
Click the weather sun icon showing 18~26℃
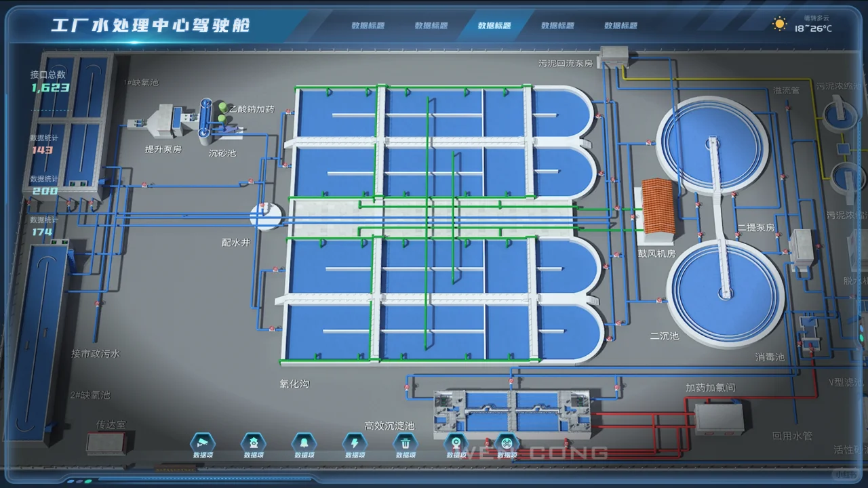click(778, 22)
